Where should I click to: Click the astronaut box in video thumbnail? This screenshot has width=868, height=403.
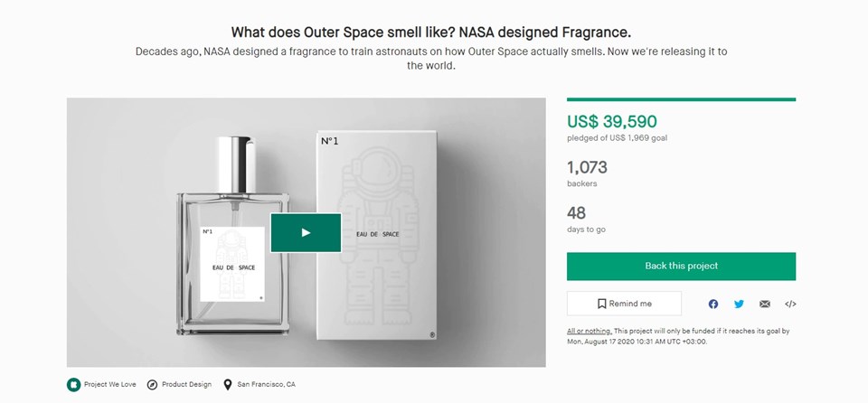pyautogui.click(x=376, y=235)
